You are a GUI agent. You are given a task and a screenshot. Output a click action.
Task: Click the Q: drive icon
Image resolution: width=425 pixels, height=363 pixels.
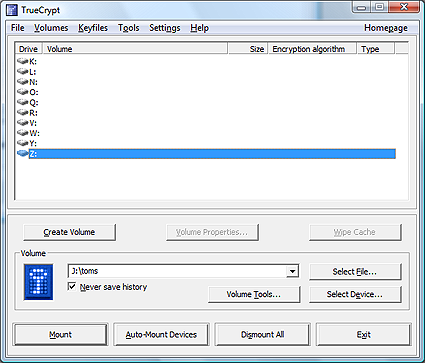23,102
